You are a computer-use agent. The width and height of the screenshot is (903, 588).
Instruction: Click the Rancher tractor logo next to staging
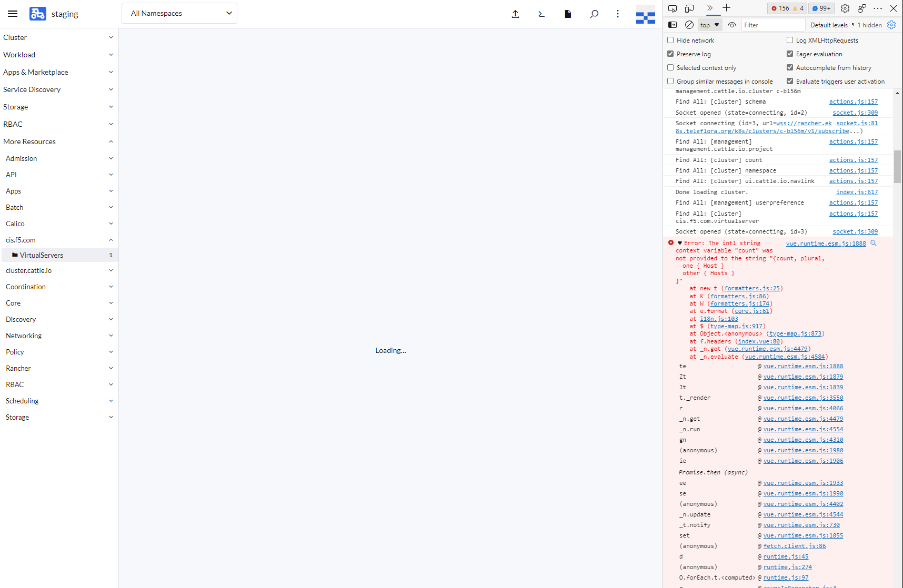click(37, 14)
